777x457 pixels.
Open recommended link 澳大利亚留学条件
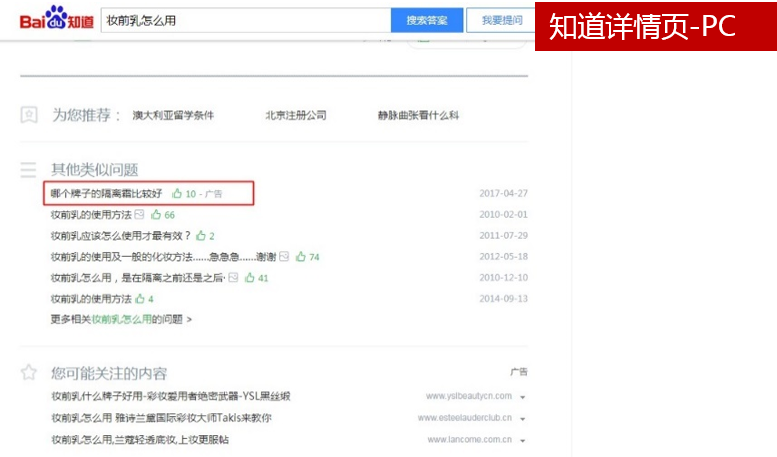pyautogui.click(x=173, y=115)
